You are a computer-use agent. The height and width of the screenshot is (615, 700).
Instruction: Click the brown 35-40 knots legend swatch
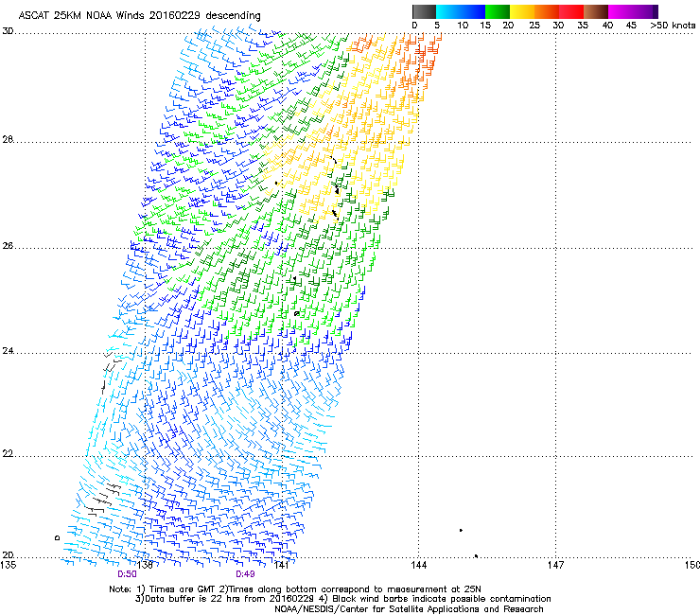point(596,11)
